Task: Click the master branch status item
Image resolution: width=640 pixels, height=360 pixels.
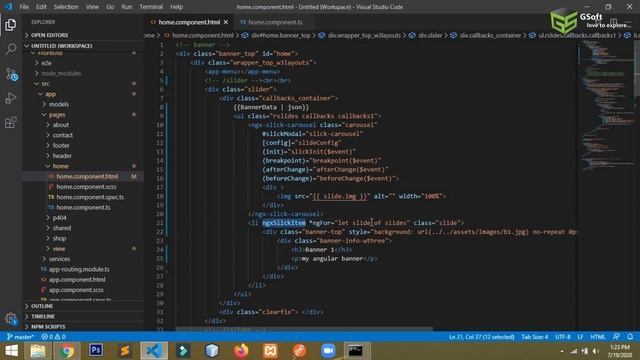Action: coord(20,337)
